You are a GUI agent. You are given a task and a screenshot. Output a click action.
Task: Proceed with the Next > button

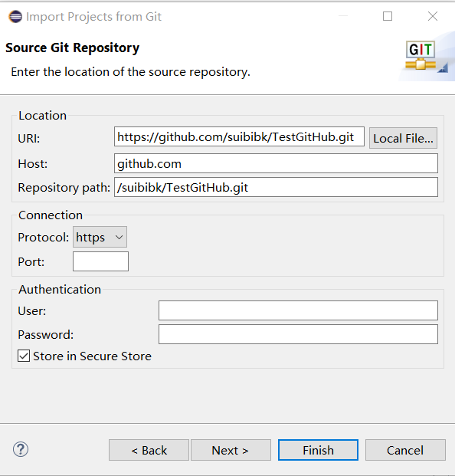tap(231, 450)
